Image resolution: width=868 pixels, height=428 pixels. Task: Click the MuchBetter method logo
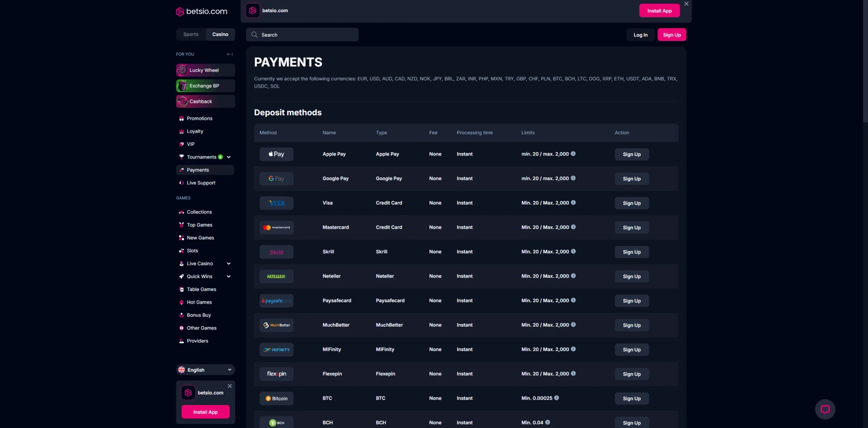click(276, 325)
